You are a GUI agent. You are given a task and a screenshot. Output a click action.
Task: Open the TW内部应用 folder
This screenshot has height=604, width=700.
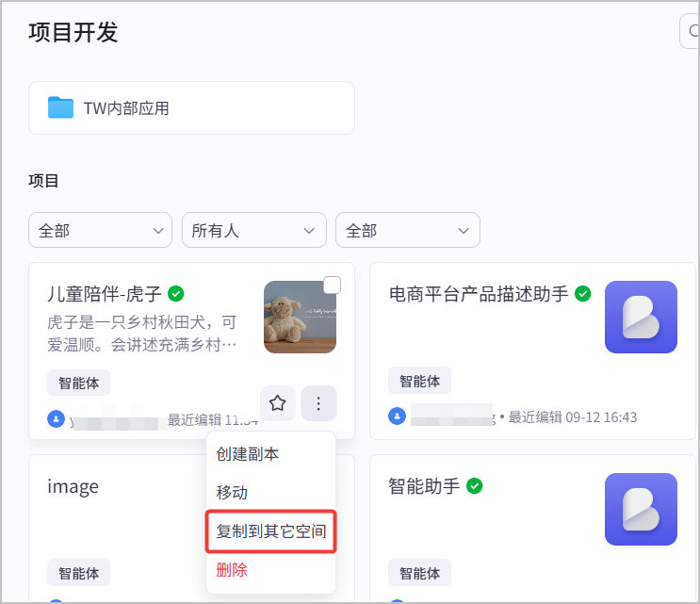(x=191, y=107)
